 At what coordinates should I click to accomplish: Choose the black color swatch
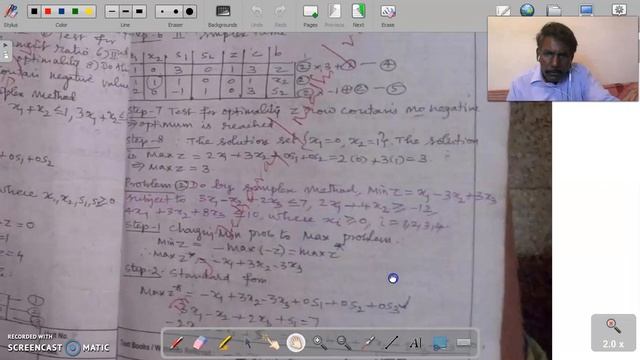pos(35,11)
